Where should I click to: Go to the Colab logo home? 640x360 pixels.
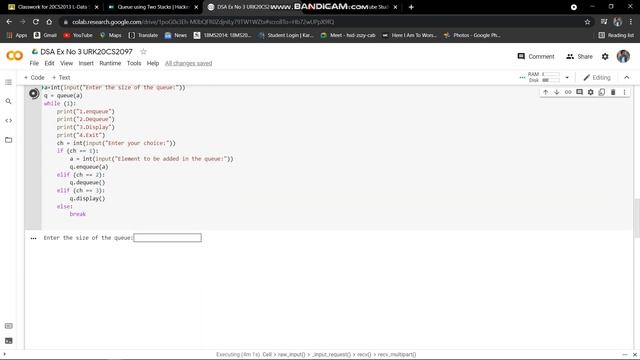coord(15,56)
